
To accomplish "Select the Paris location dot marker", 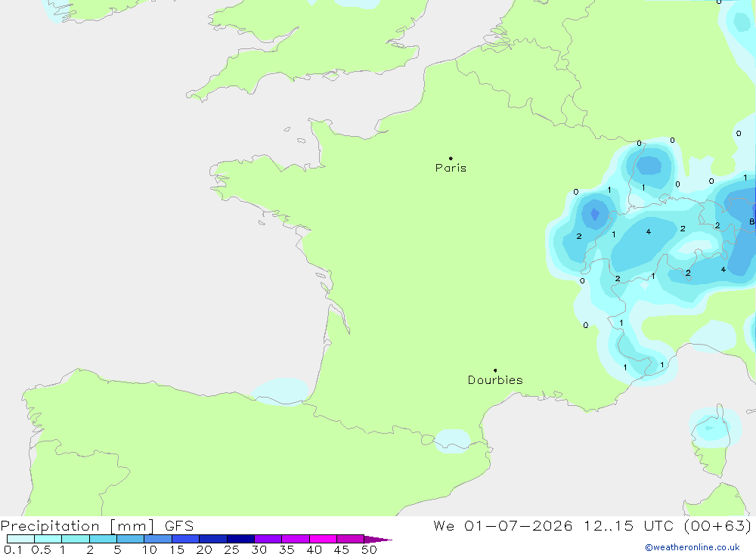I will pos(451,158).
